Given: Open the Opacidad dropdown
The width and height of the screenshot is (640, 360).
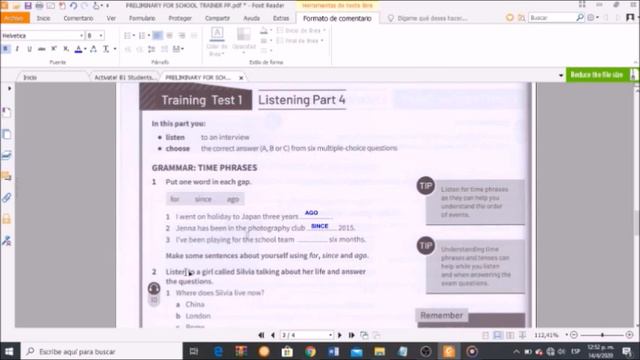Looking at the screenshot, I should [244, 42].
